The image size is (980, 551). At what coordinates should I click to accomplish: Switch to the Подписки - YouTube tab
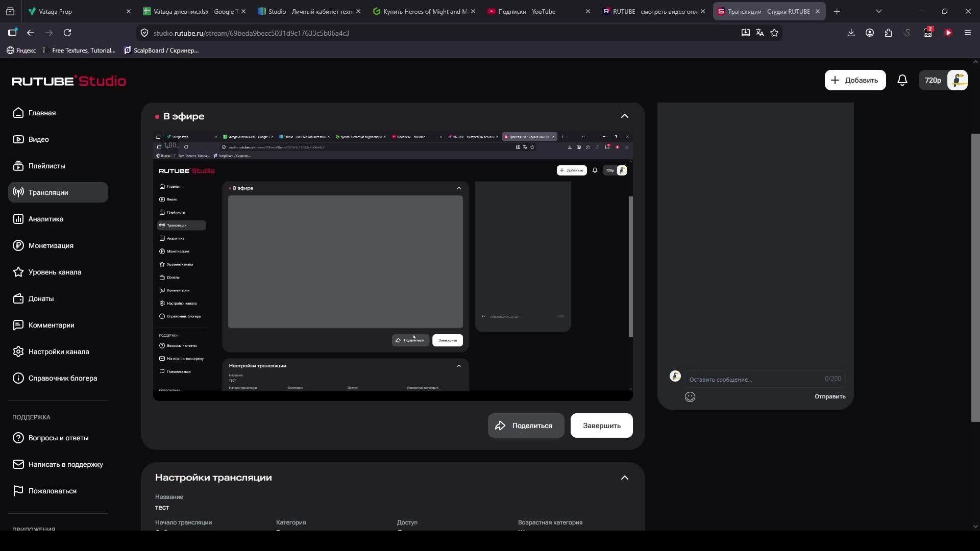(539, 11)
